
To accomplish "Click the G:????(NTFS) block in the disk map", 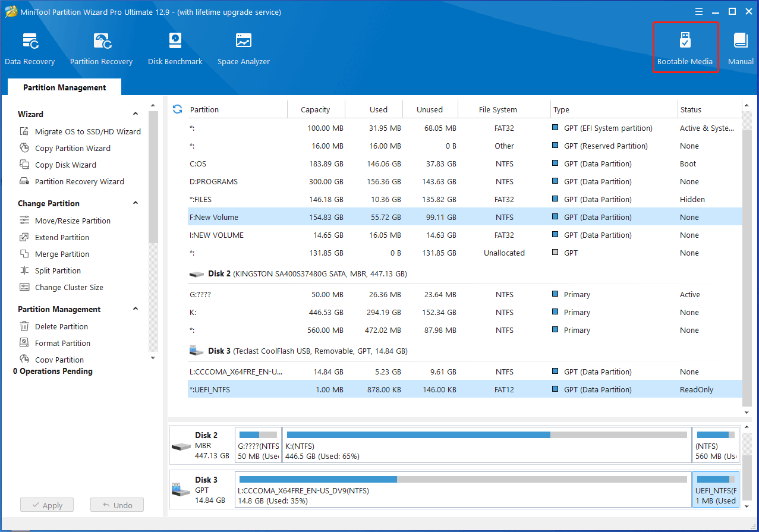I will [x=258, y=445].
